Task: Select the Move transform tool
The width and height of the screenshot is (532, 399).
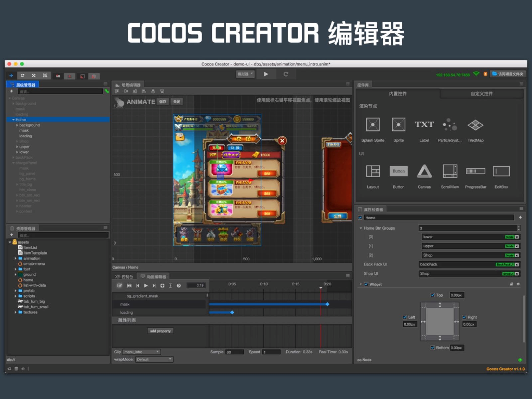Action: tap(11, 75)
